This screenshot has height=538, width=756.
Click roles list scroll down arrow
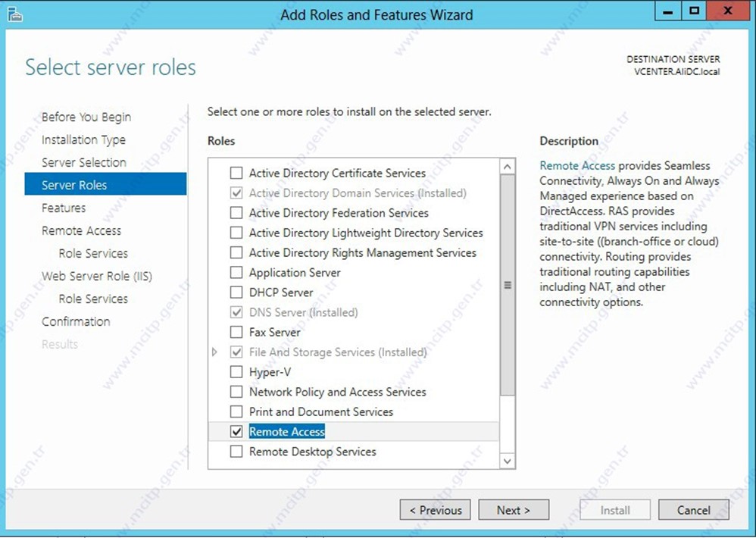pos(508,461)
